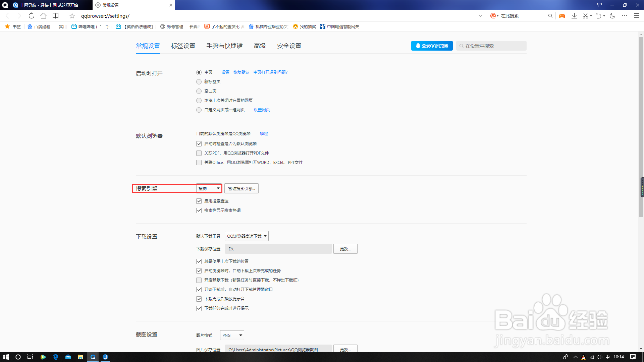The height and width of the screenshot is (362, 644).
Task: Open the 搜索引擎 dropdown showing 搜狗
Action: pos(208,188)
